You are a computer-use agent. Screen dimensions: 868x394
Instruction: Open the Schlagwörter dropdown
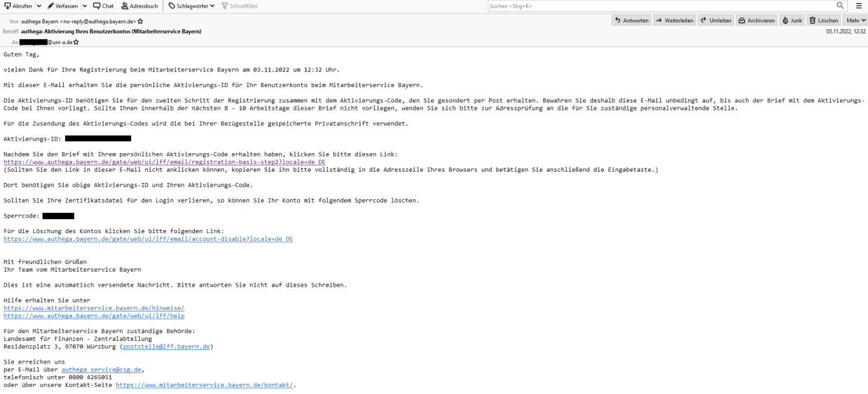(192, 6)
